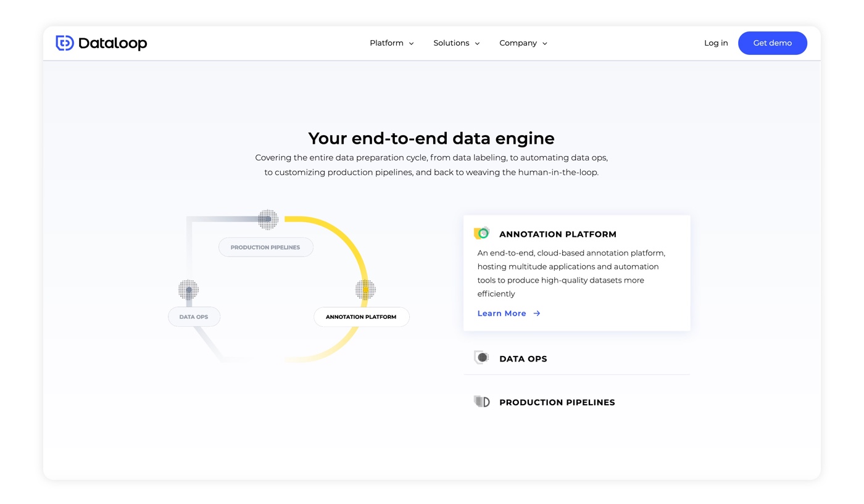Screen dimensions: 864x504
Task: Open the Solutions dropdown menu
Action: click(x=456, y=43)
